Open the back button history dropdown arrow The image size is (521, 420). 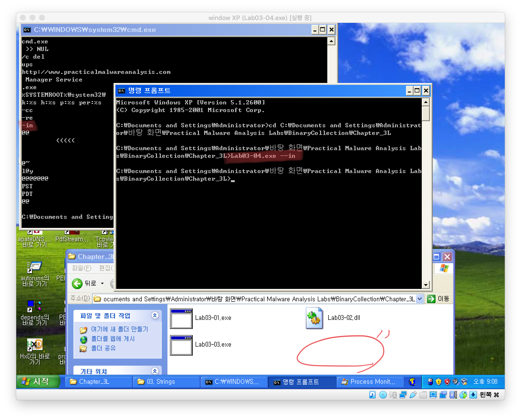pyautogui.click(x=102, y=284)
